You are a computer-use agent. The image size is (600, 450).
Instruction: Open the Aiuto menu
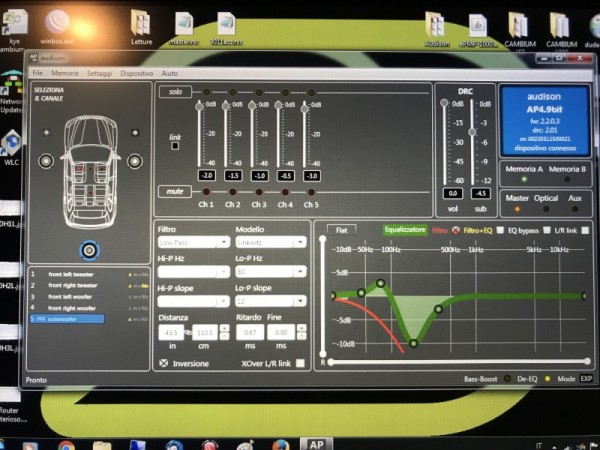170,73
